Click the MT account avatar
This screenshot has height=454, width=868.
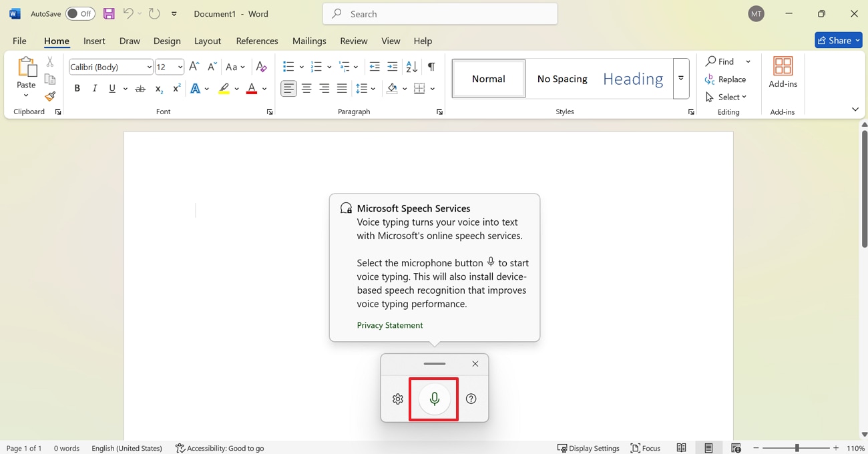[756, 13]
